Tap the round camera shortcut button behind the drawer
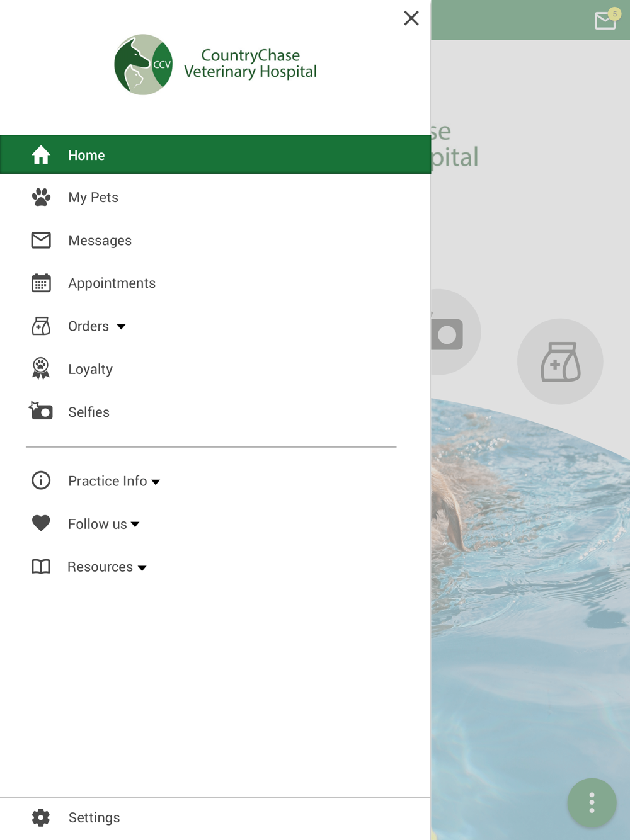Viewport: 630px width, 840px height. pos(455,332)
